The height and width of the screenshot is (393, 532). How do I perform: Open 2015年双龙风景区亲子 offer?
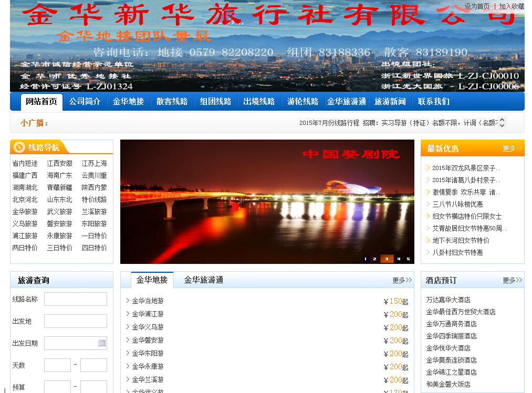click(466, 168)
